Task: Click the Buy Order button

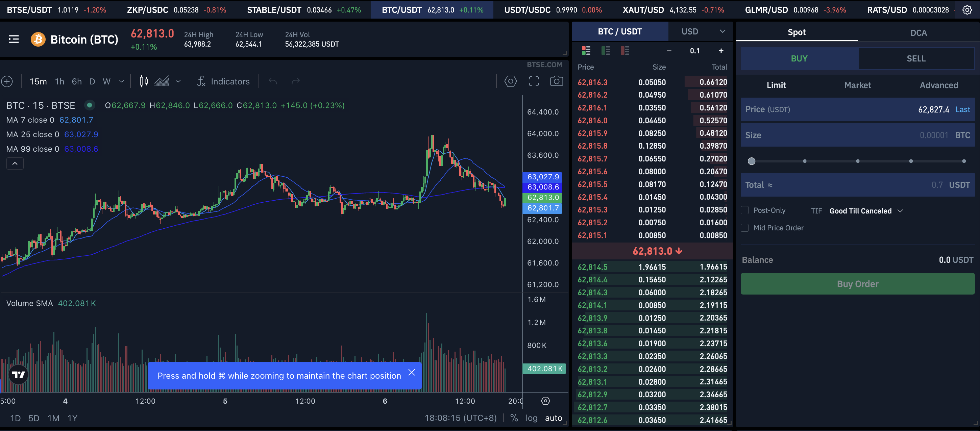Action: tap(858, 284)
